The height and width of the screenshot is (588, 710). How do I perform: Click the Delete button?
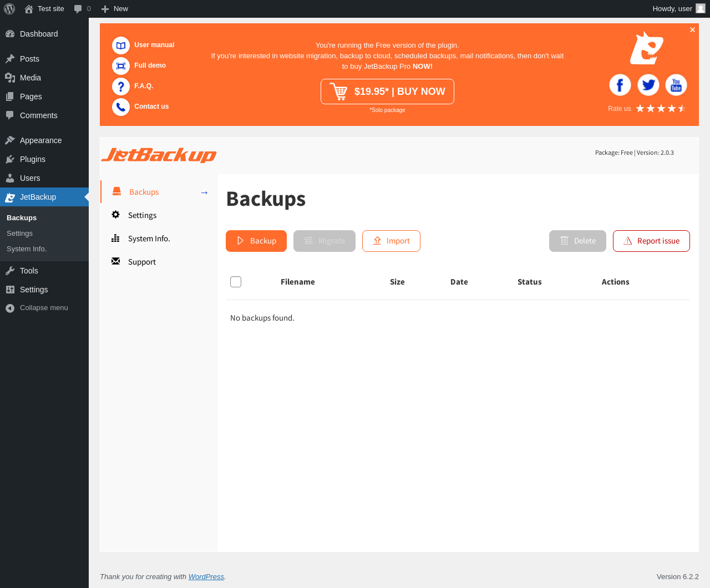(x=577, y=241)
